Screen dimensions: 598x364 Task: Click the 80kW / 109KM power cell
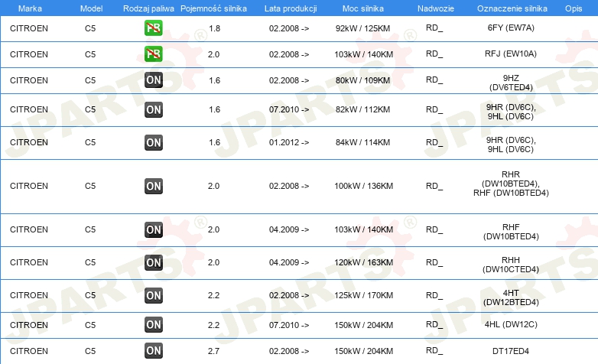pos(362,80)
